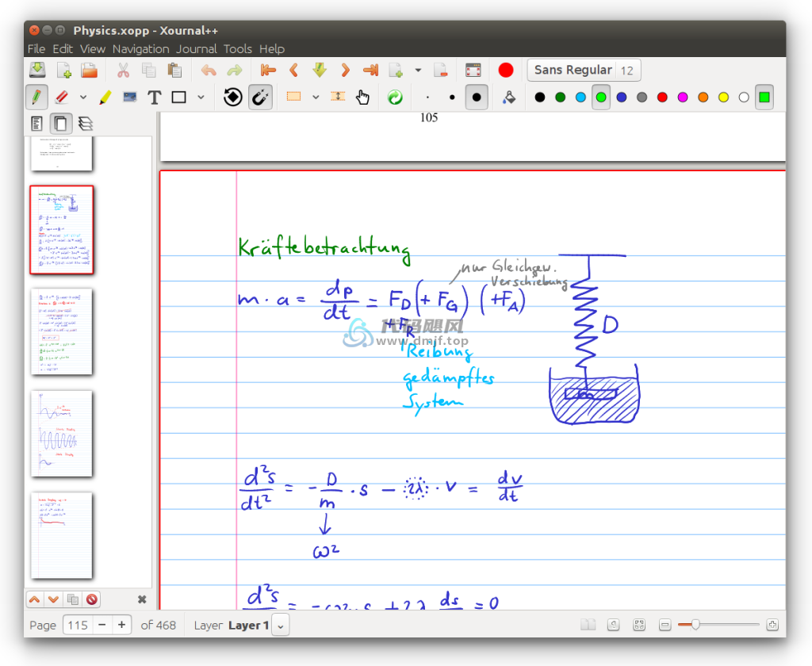Toggle fullscreen mode icon
This screenshot has width=812, height=666.
tap(473, 70)
